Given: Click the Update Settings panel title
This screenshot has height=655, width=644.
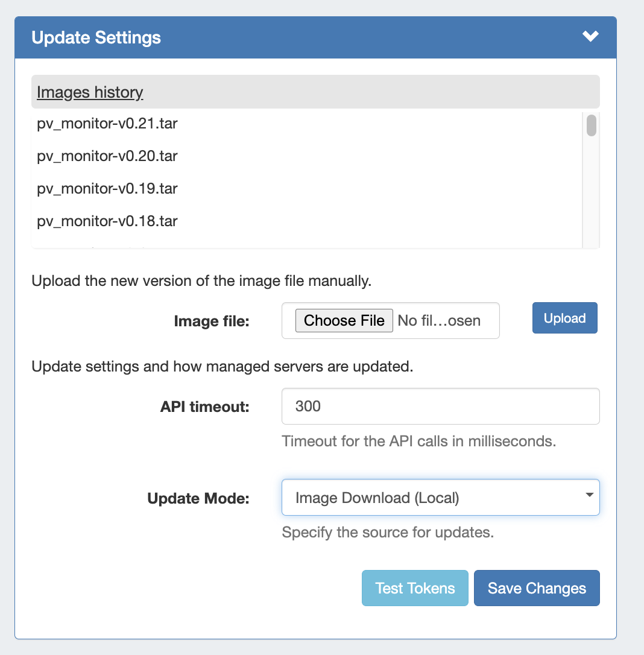Looking at the screenshot, I should click(96, 37).
